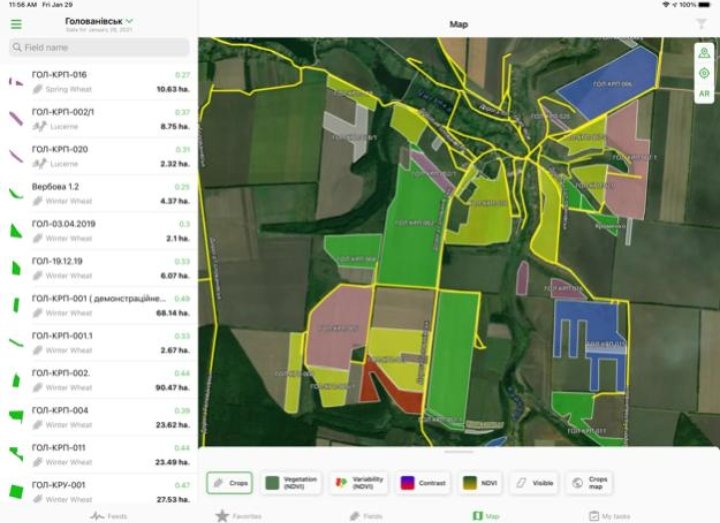Open the My tasks tab
This screenshot has height=523, width=720.
point(609,516)
